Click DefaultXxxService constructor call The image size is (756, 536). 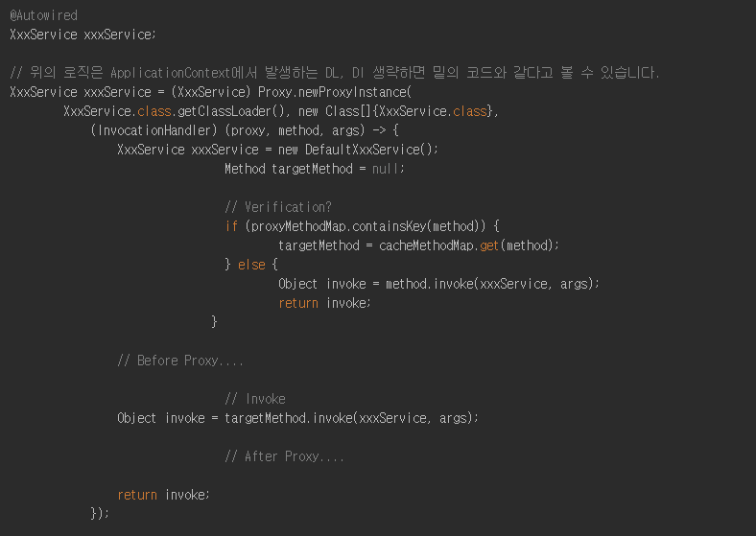pos(370,150)
